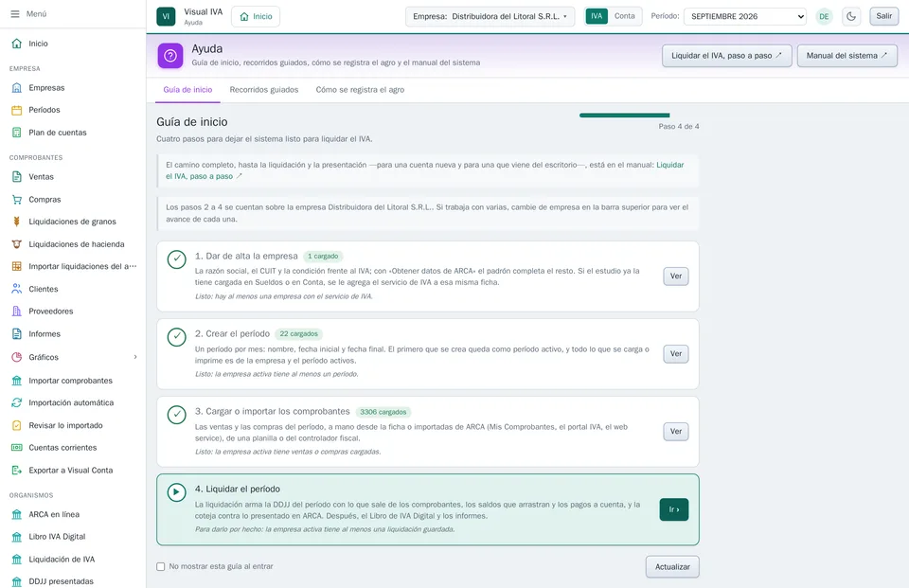909x588 pixels.
Task: Click Importar comprobantes bank icon
Action: click(x=17, y=381)
